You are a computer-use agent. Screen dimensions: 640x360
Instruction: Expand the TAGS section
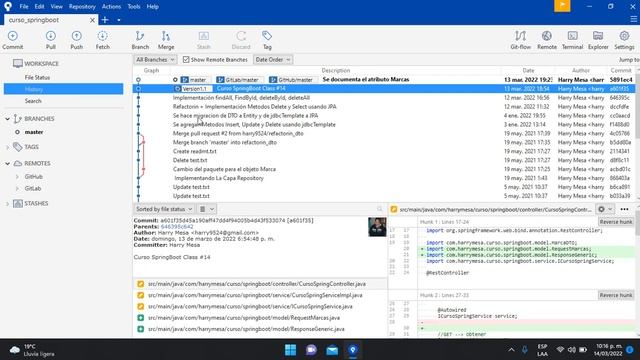point(8,147)
